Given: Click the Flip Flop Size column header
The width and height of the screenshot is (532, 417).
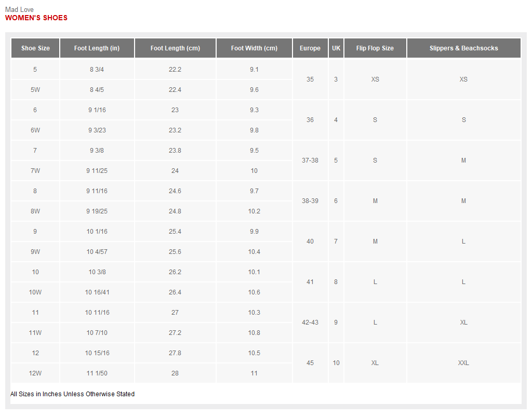Looking at the screenshot, I should tap(375, 48).
